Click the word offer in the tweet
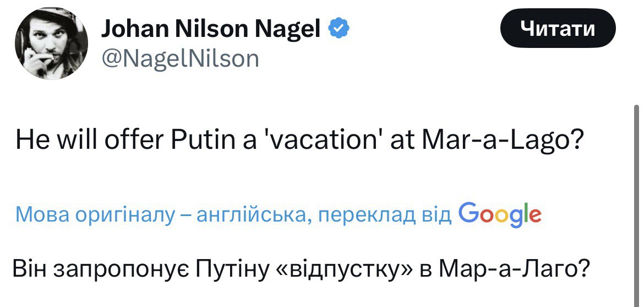 [144, 141]
